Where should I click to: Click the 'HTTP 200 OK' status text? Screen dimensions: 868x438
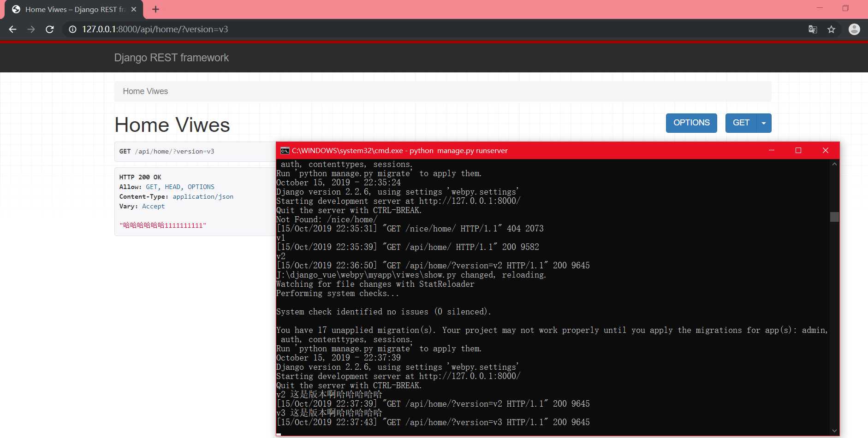140,177
